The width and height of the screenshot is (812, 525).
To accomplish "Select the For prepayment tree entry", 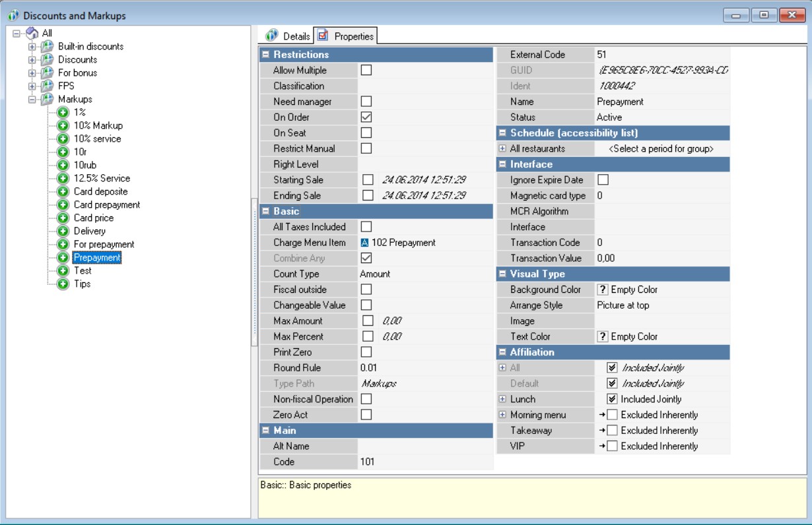I will click(104, 244).
